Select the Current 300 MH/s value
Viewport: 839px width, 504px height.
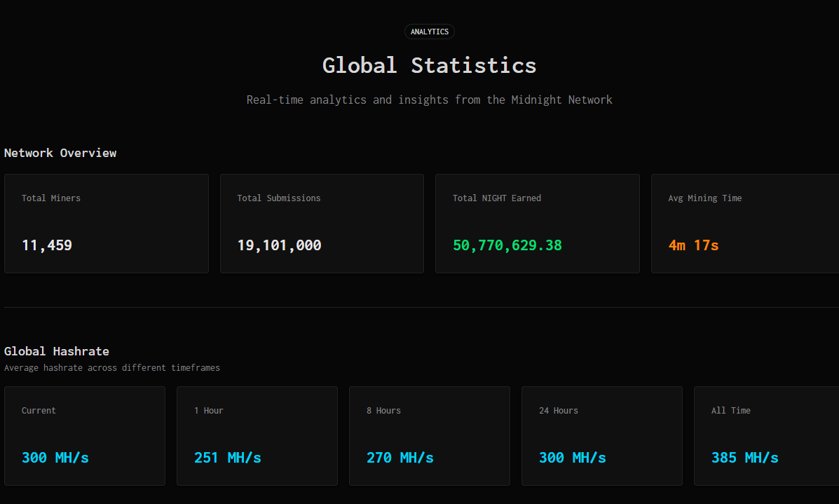click(x=55, y=458)
